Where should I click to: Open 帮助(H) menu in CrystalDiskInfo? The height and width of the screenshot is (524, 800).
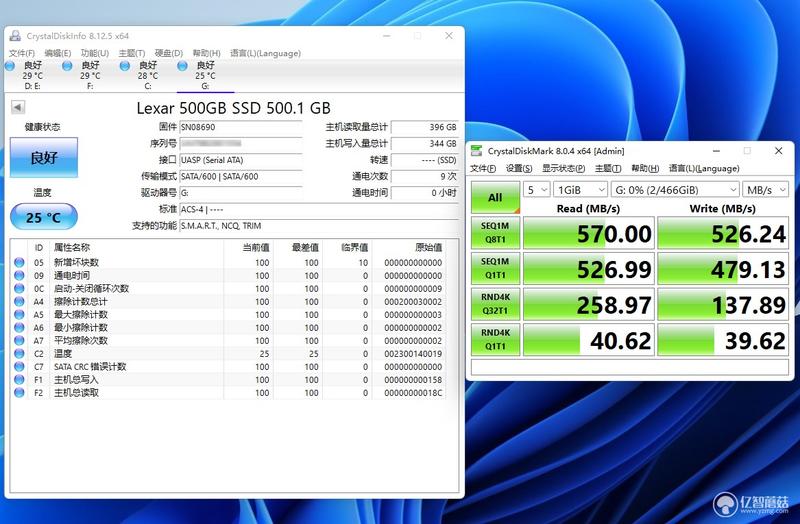(x=206, y=53)
